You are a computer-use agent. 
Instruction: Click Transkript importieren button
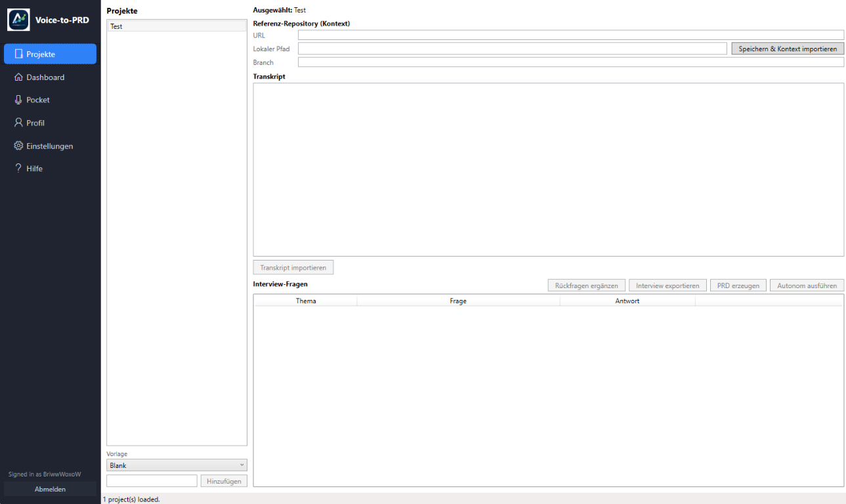293,268
